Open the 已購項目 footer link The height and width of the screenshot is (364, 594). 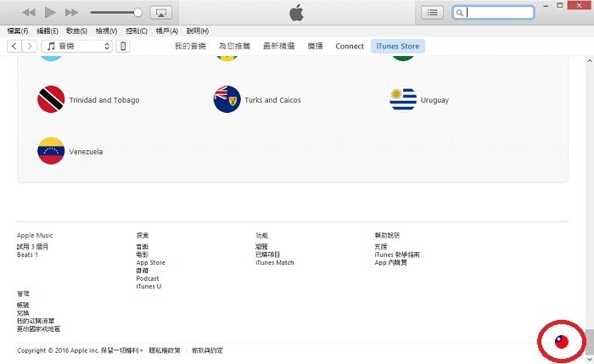(x=268, y=255)
